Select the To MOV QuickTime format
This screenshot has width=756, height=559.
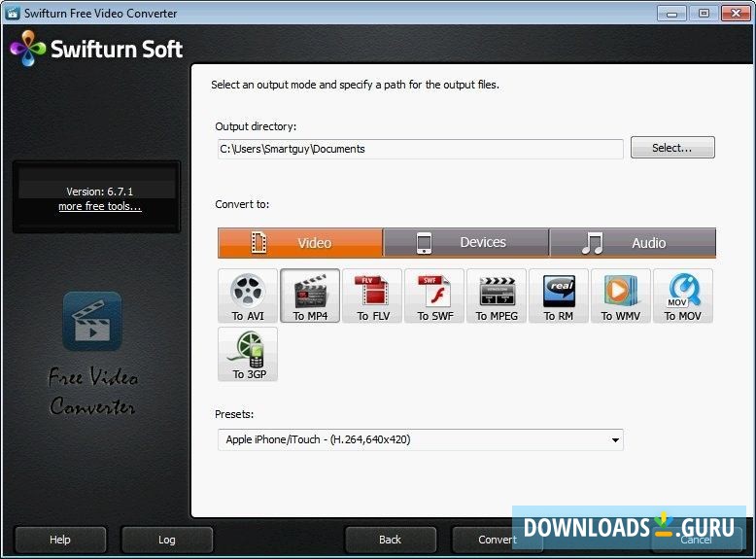[683, 297]
